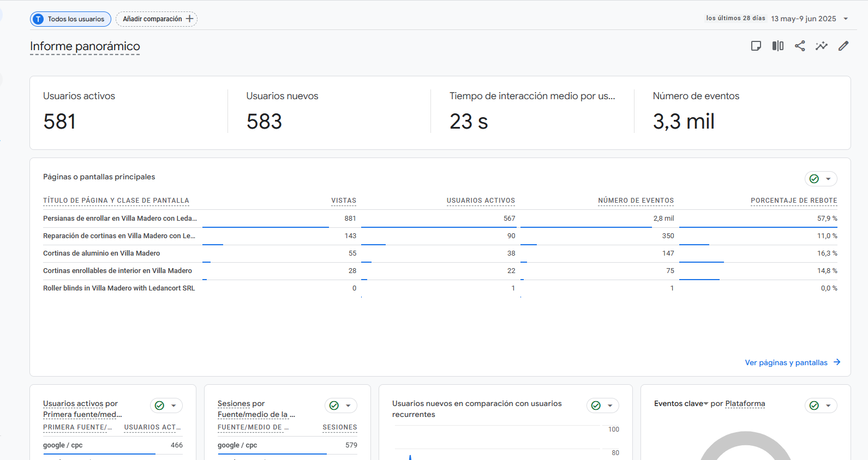Click Añadir comparación button

pos(157,19)
